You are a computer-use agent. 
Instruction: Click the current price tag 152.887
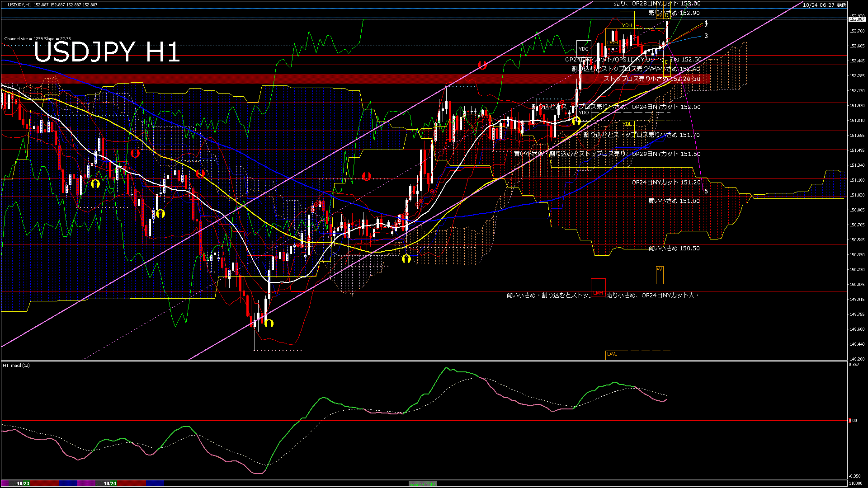857,19
